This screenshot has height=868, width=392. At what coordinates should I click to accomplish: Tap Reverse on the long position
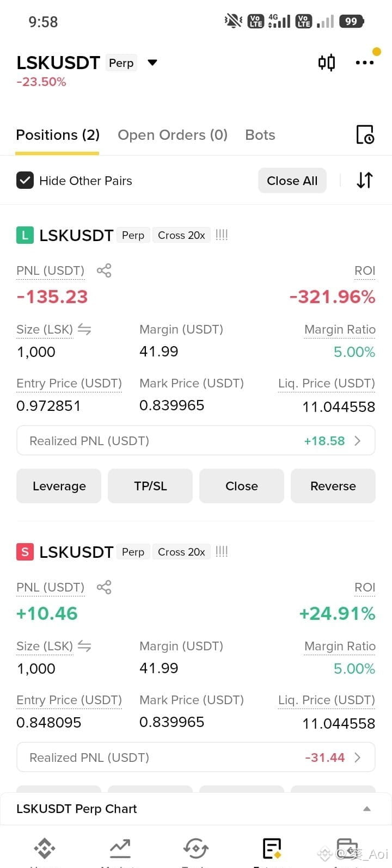point(333,486)
